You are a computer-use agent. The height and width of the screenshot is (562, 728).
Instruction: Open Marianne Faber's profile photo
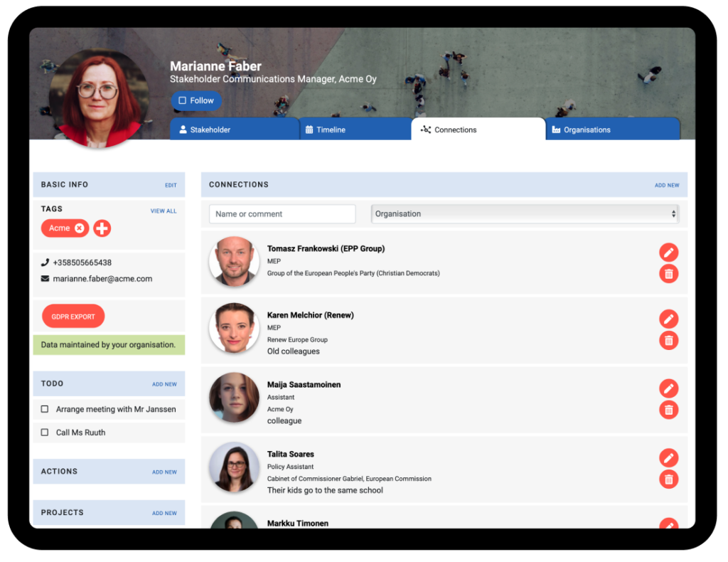99,98
